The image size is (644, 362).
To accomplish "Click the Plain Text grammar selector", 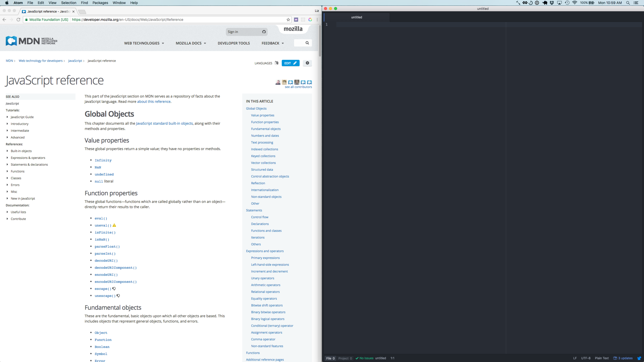I will point(602,358).
